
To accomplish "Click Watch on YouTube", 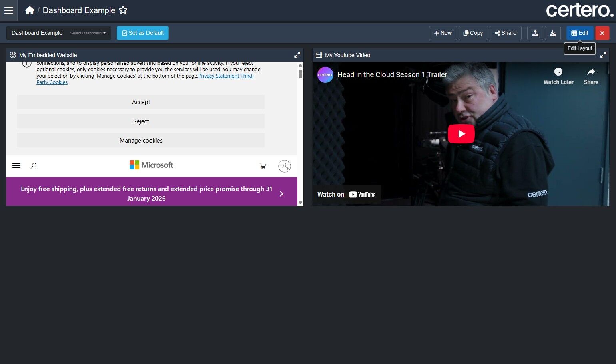I will point(347,195).
